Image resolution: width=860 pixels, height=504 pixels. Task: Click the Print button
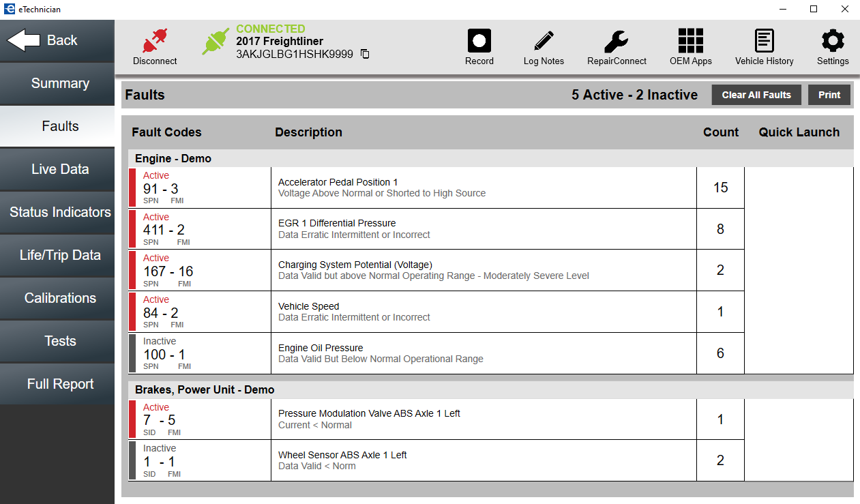pos(829,95)
